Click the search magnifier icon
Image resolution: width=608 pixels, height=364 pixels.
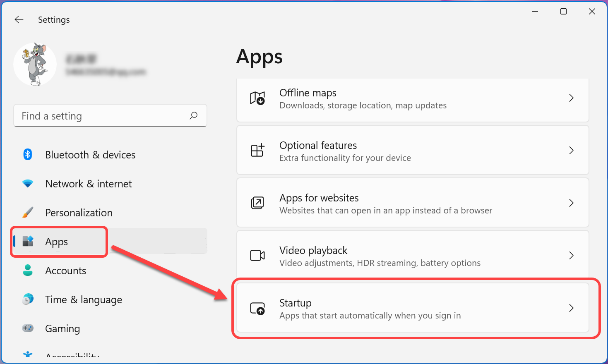[x=193, y=116]
